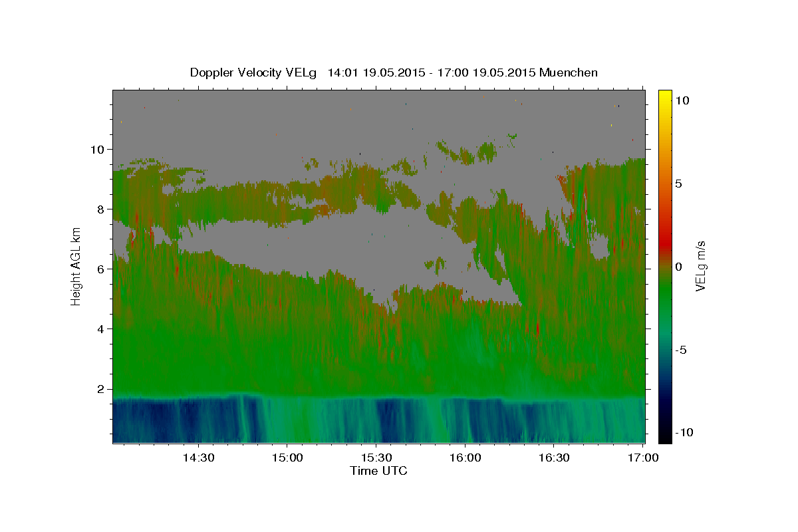
Task: Click the 15:00 time tick label
Action: tap(287, 458)
